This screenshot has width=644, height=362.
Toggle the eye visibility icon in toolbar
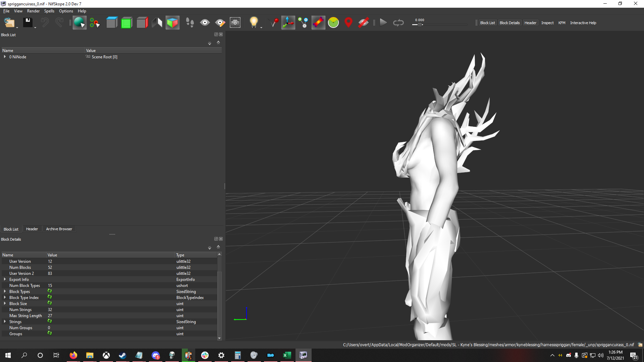(205, 23)
